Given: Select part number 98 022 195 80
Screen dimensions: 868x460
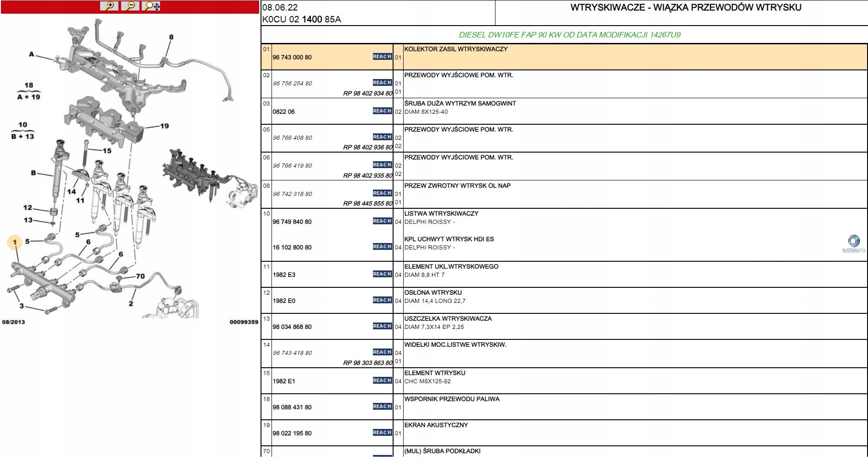Looking at the screenshot, I should pyautogui.click(x=292, y=434).
